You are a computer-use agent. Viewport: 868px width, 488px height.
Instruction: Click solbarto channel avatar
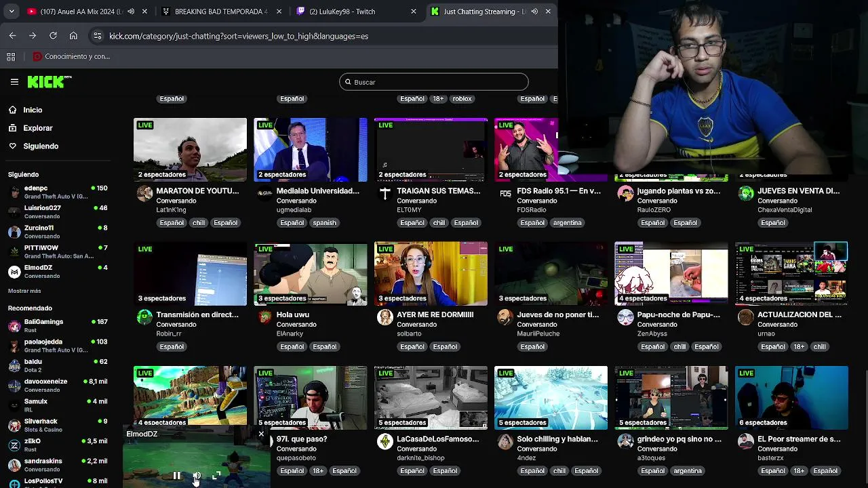pos(384,317)
